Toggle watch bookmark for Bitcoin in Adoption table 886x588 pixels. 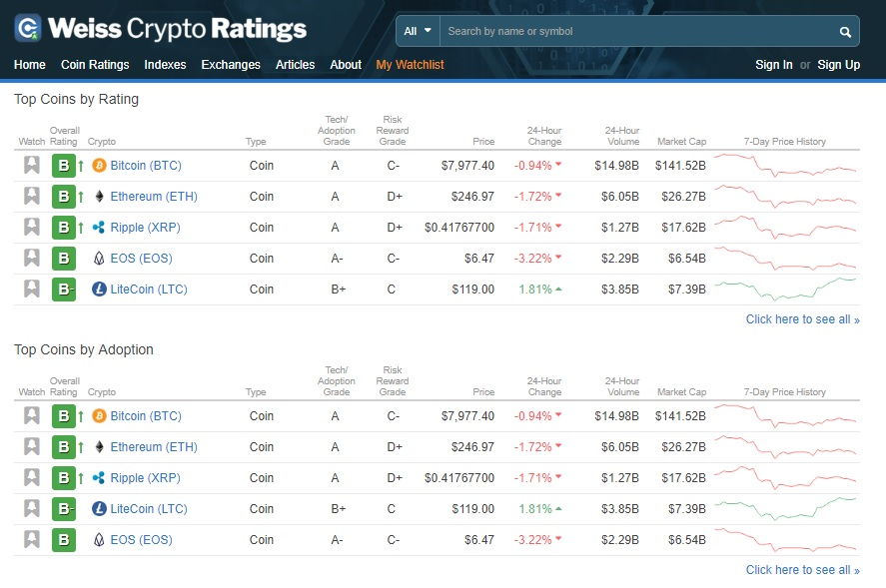32,415
